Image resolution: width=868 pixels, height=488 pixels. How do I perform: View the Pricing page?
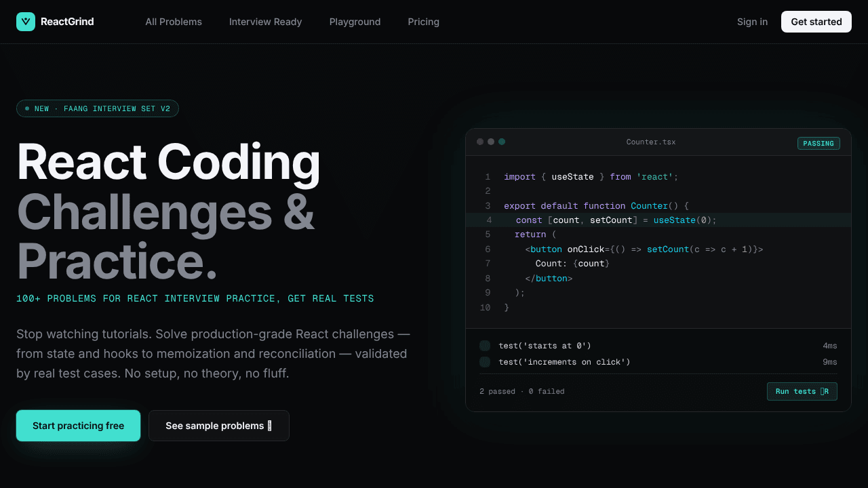[x=424, y=22]
